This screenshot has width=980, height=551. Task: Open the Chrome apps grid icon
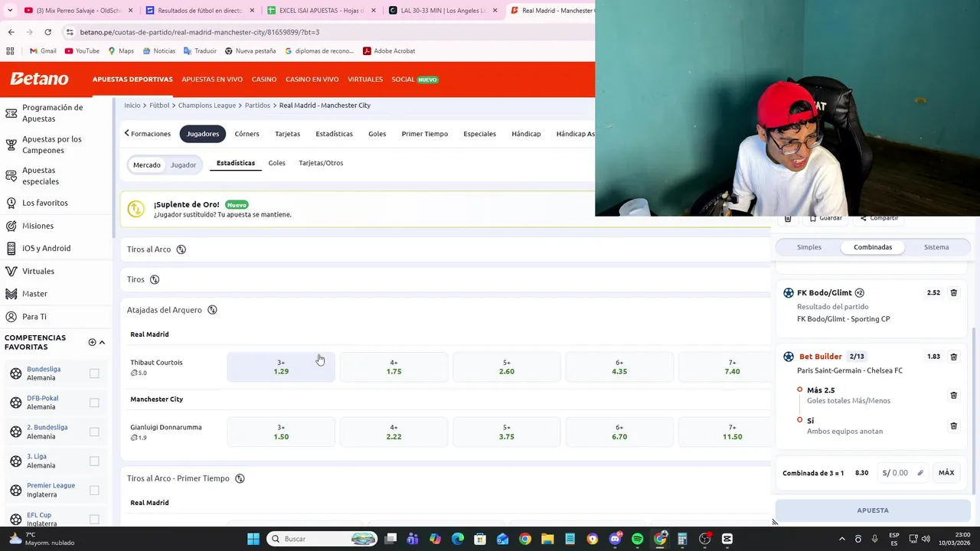click(10, 51)
